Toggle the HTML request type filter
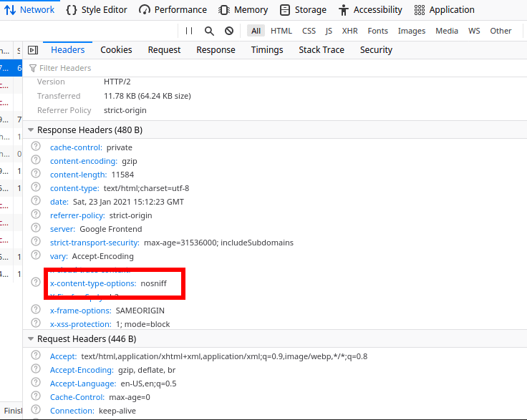Viewport: 527px width, 420px height. click(281, 31)
